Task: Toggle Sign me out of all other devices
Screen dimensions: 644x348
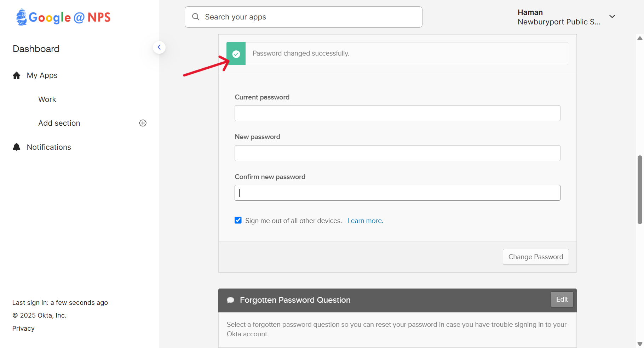Action: tap(238, 221)
